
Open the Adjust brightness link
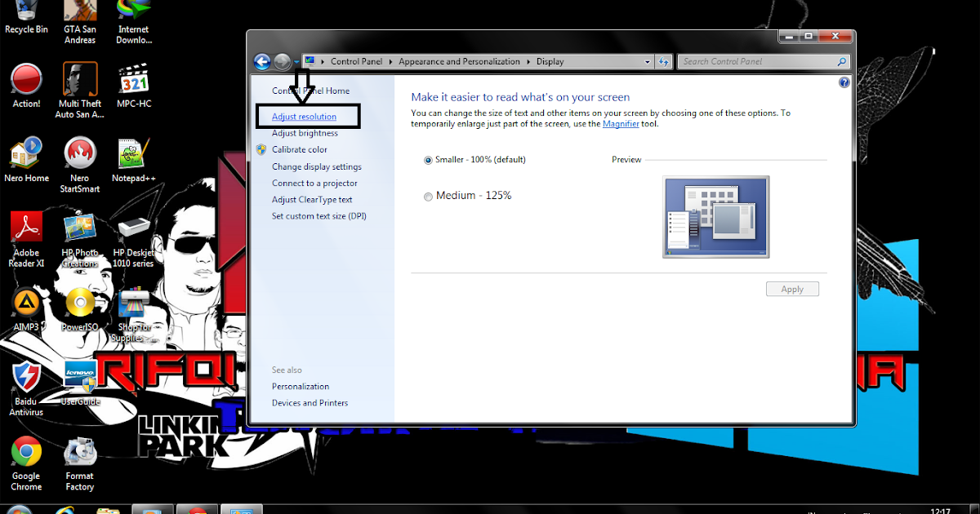pyautogui.click(x=305, y=133)
